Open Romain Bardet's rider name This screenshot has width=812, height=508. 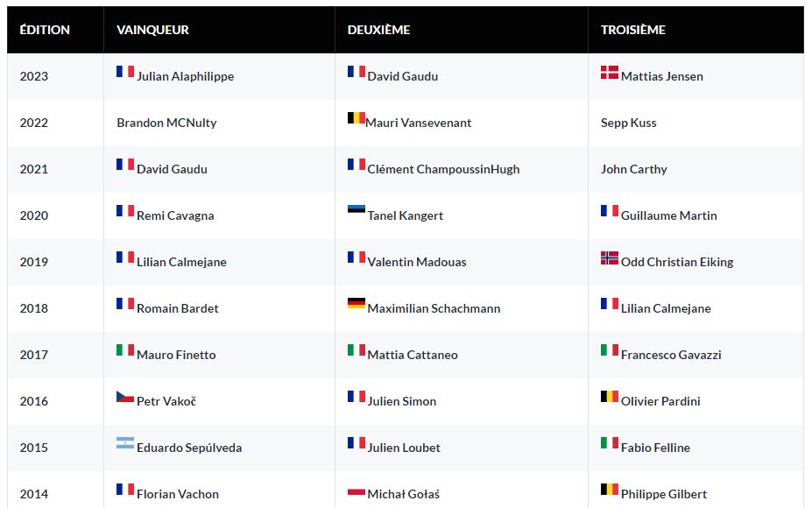coord(178,308)
